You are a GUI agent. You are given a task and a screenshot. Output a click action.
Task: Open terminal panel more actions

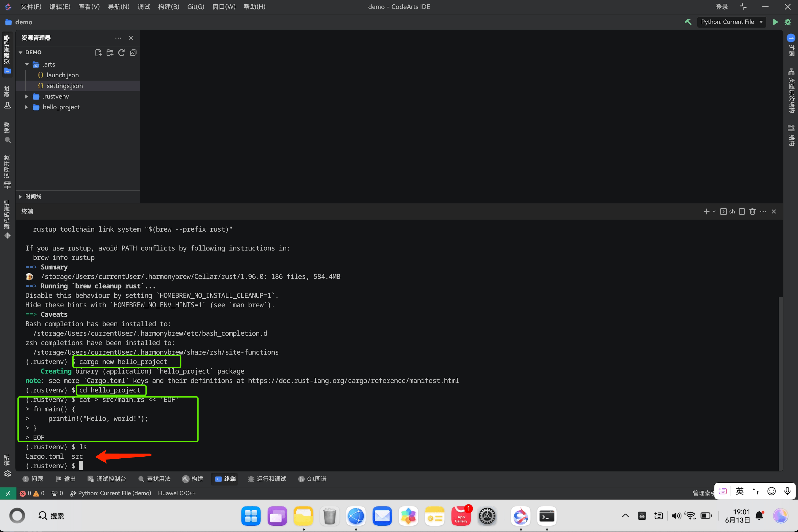click(x=763, y=211)
